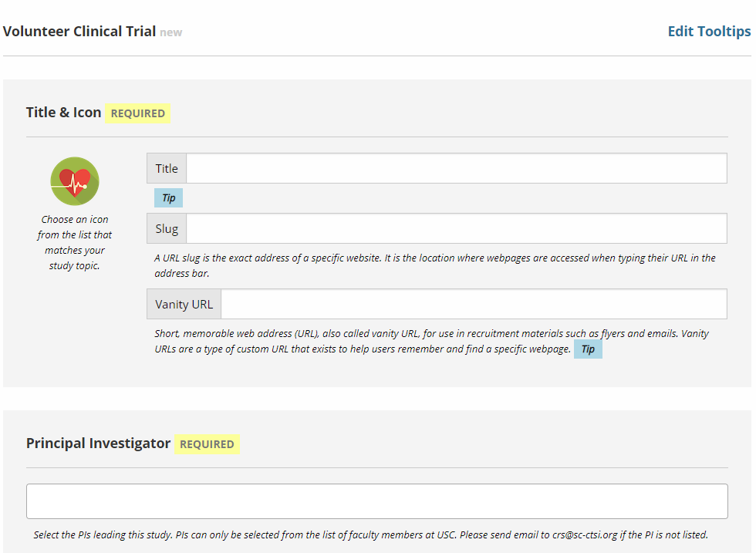Click the gray 'new' status label

170,32
